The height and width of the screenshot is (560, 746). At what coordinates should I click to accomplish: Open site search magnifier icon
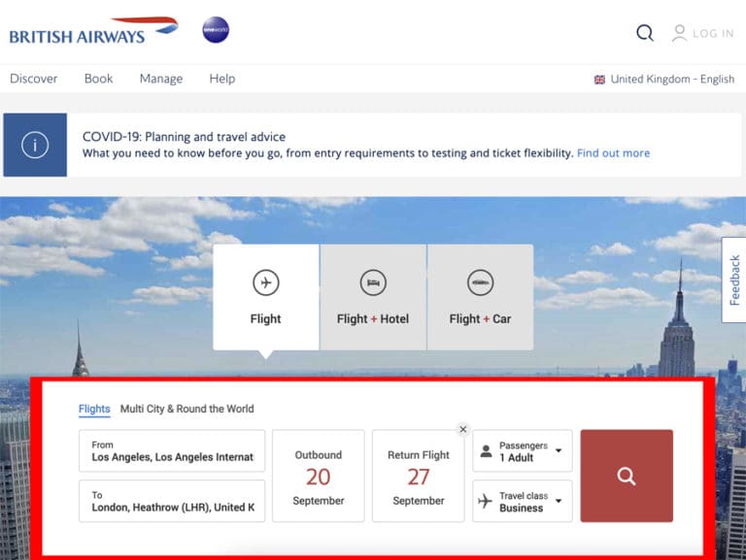[645, 33]
